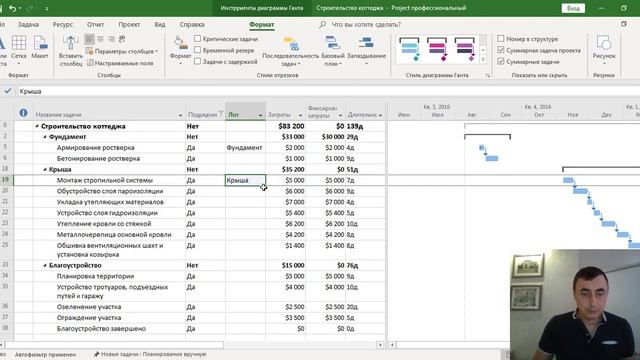Image resolution: width=640 pixels, height=360 pixels.
Task: Open Последовательность задач menu
Action: pos(290,51)
